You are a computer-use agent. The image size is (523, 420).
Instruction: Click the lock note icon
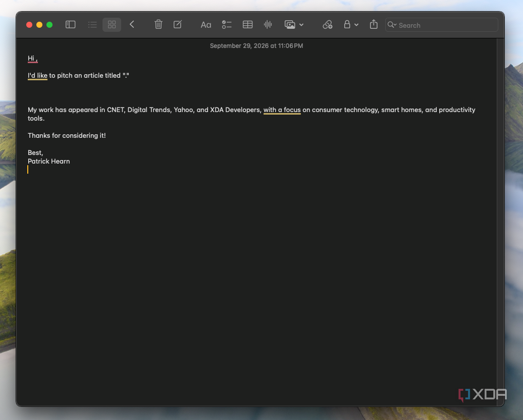click(x=347, y=24)
